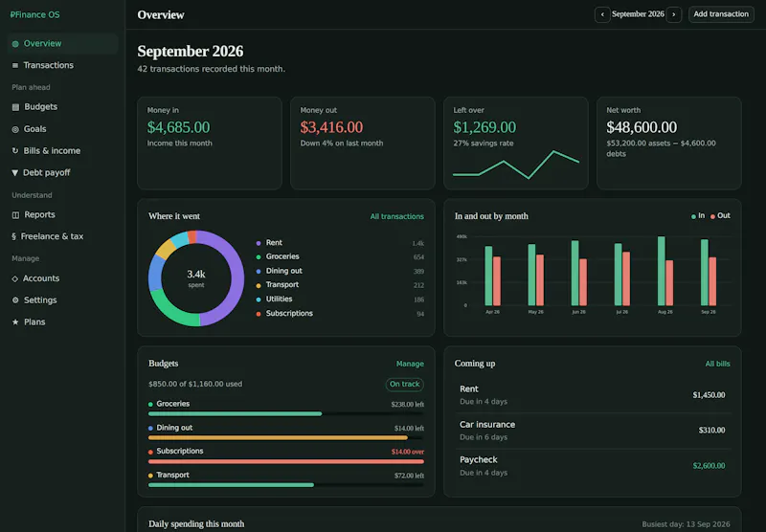
Task: Click the Goals target icon
Action: [15, 129]
